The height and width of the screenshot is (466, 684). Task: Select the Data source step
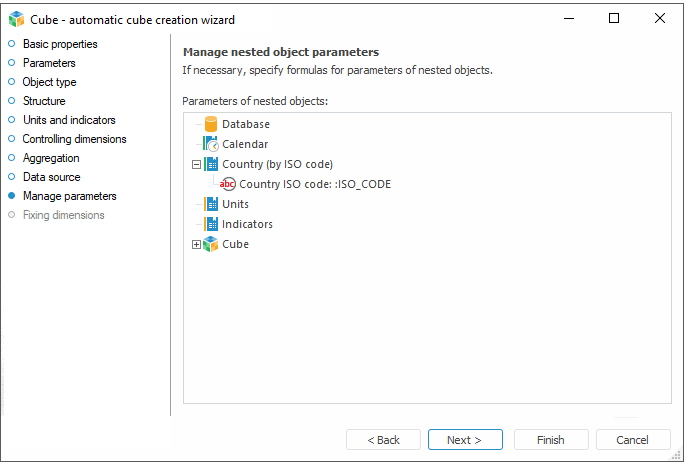coord(51,177)
